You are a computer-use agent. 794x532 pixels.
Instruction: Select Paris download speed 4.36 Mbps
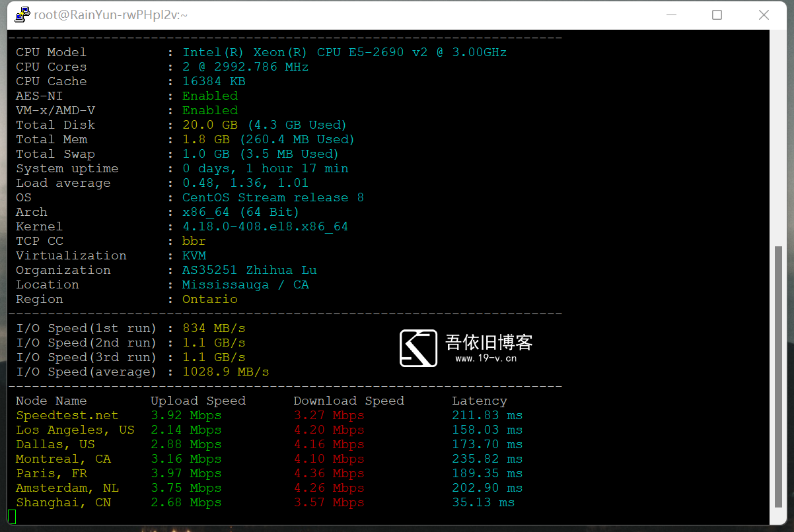coord(329,473)
